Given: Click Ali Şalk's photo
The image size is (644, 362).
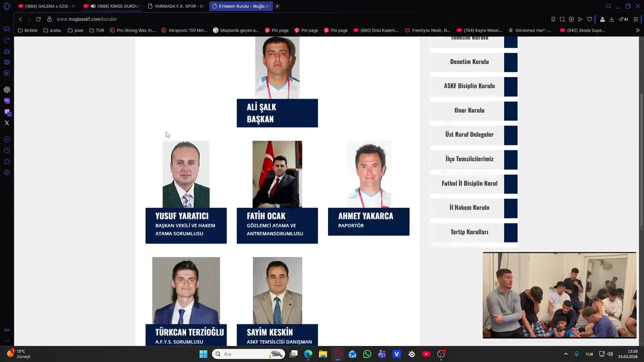Looking at the screenshot, I should pos(277,67).
